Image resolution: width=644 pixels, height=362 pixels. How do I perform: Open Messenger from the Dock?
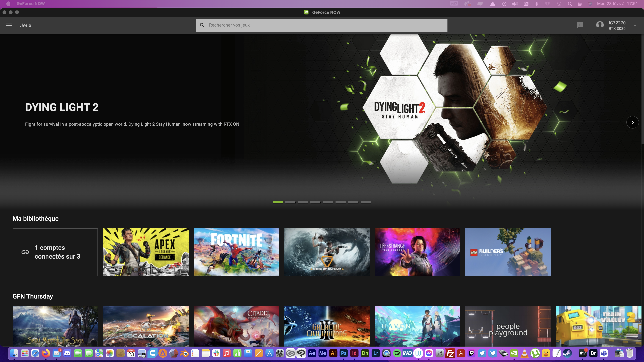pyautogui.click(x=429, y=353)
